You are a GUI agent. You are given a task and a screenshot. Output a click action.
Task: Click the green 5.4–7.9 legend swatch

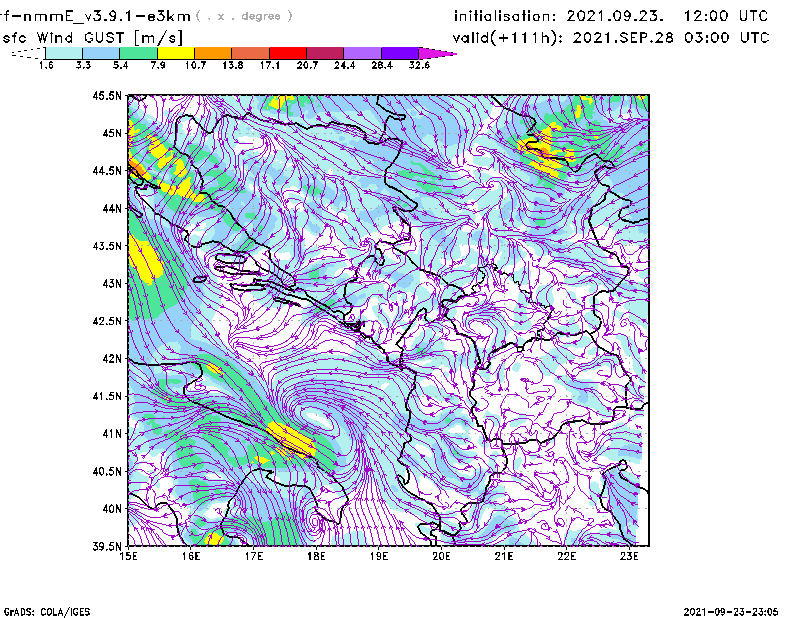click(x=138, y=53)
